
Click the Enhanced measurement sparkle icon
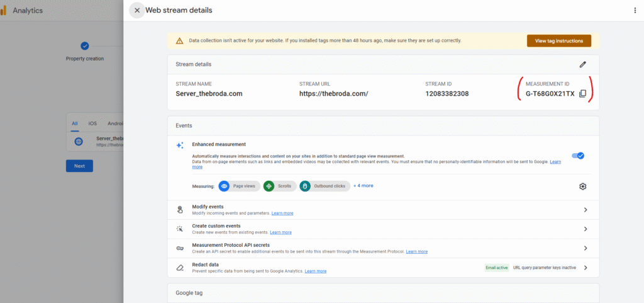pyautogui.click(x=180, y=146)
